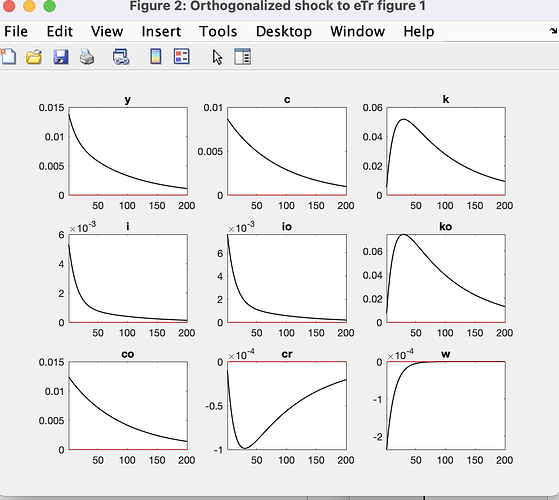Insert a colorbar with the toolbar icon
This screenshot has height=500, width=559.
pos(156,57)
